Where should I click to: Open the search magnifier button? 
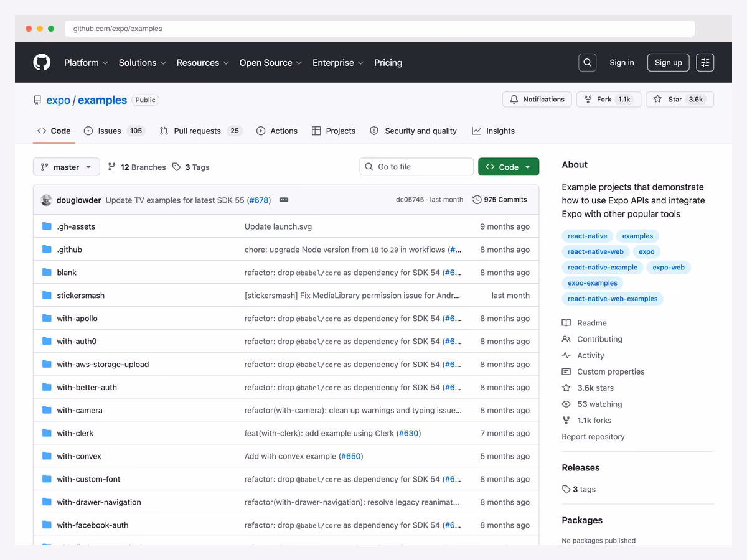pos(587,62)
